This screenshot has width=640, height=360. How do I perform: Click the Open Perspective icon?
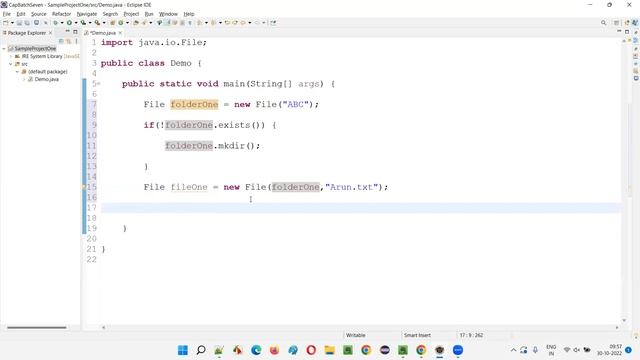point(616,23)
